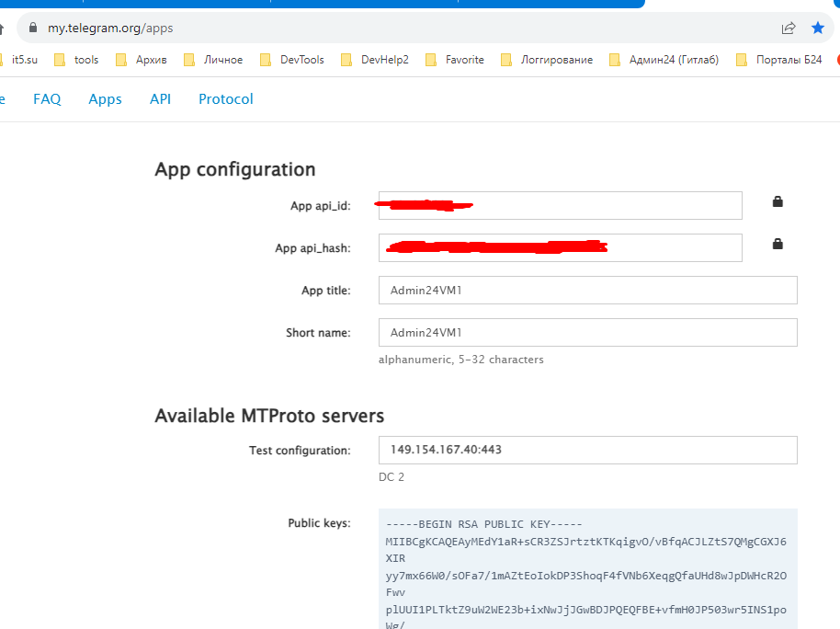Open the API navigation link
Image resolution: width=840 pixels, height=629 pixels.
click(x=160, y=99)
